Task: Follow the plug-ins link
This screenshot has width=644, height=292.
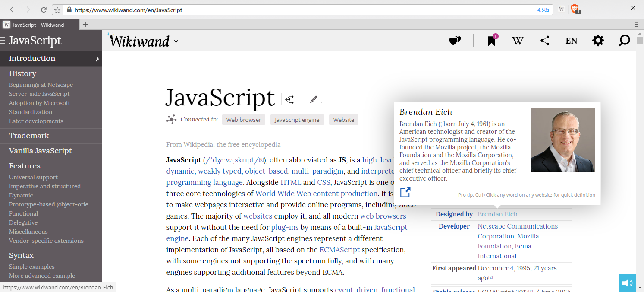Action: tap(285, 227)
